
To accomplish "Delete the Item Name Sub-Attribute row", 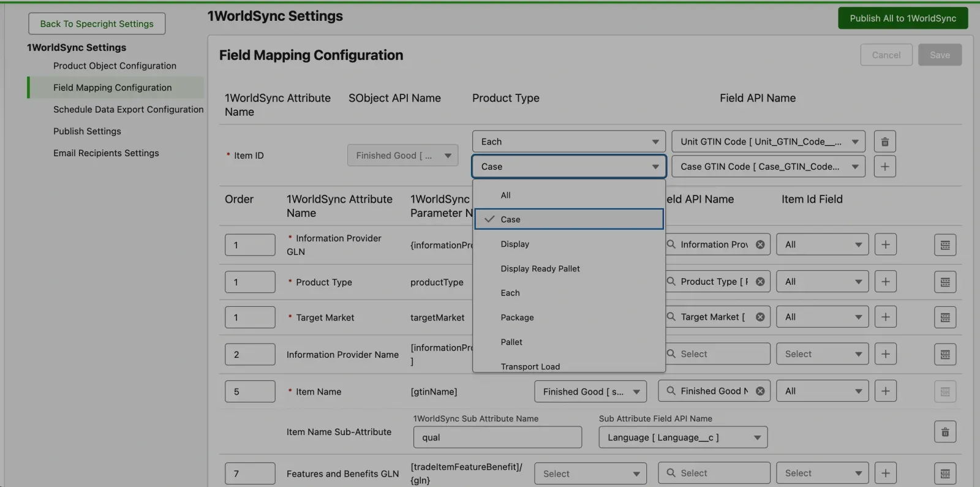I will 945,432.
